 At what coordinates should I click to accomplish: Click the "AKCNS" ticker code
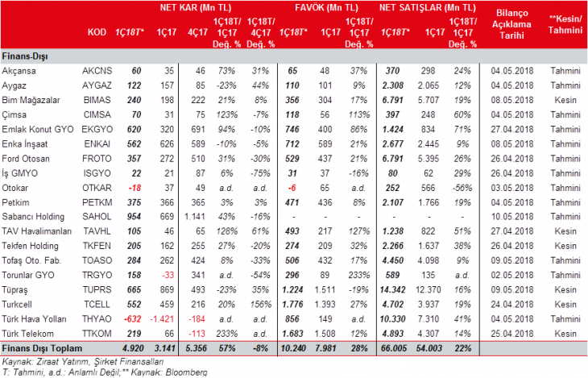(97, 71)
